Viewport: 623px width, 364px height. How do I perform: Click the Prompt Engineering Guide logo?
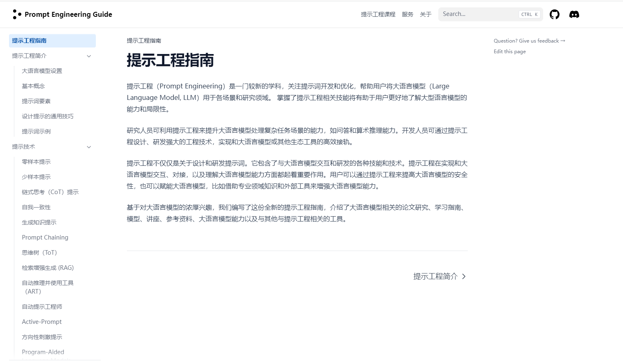pos(17,14)
